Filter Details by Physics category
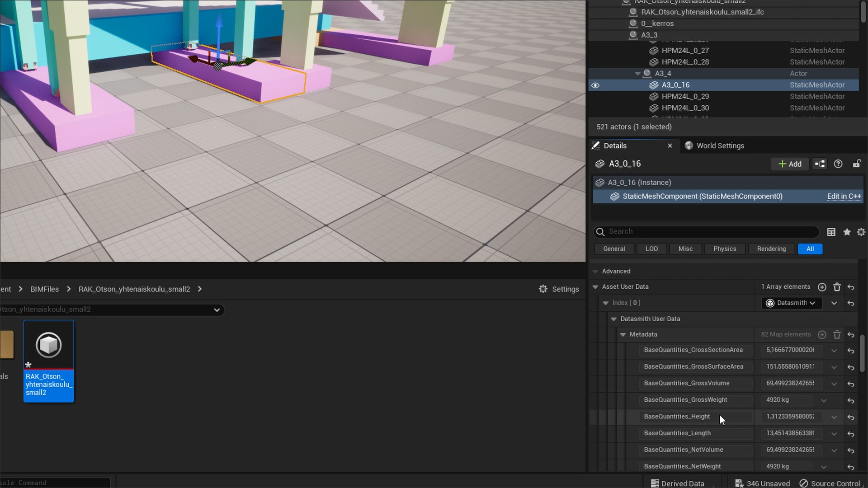This screenshot has width=868, height=488. click(725, 249)
